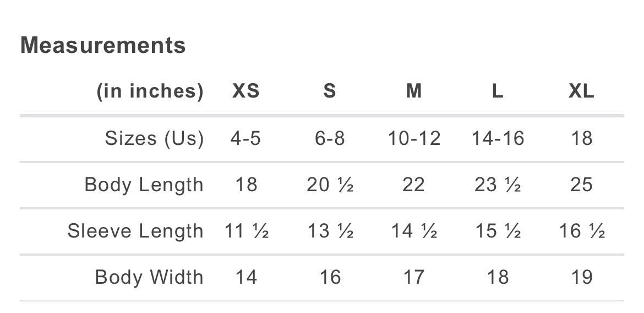Image resolution: width=644 pixels, height=313 pixels.
Task: Click the Body Width row label
Action: (149, 277)
